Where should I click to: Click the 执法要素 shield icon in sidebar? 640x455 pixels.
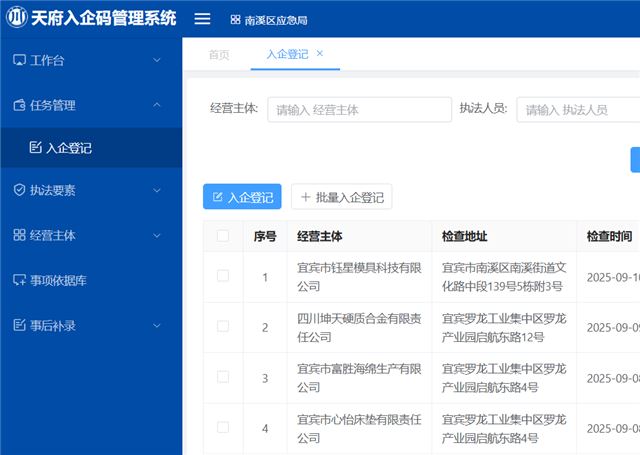19,191
